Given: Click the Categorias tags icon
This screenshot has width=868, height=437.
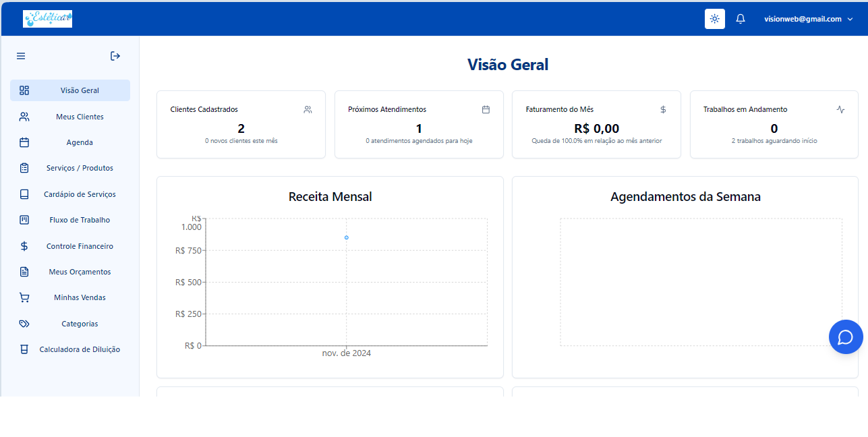Looking at the screenshot, I should (x=24, y=323).
